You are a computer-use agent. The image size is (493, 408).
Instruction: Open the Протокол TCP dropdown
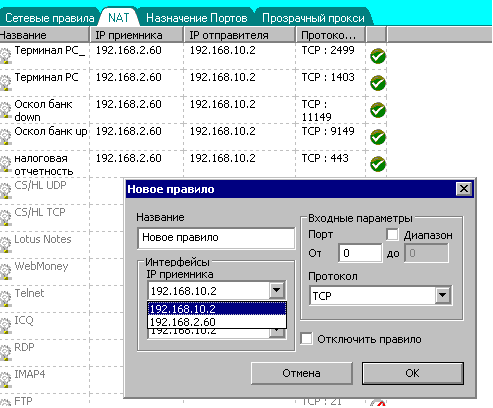click(x=443, y=295)
